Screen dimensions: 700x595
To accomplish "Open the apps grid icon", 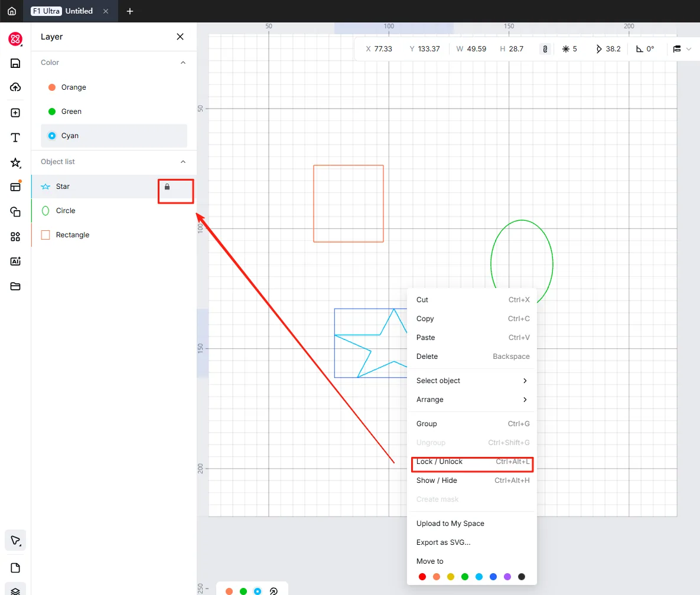I will pos(15,236).
